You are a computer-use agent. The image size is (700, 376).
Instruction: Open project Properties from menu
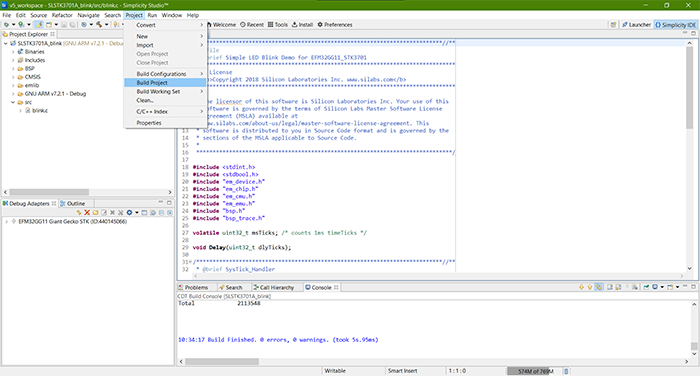pyautogui.click(x=165, y=123)
